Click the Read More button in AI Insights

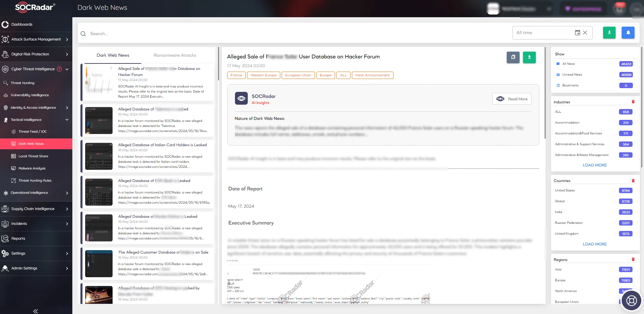[512, 99]
